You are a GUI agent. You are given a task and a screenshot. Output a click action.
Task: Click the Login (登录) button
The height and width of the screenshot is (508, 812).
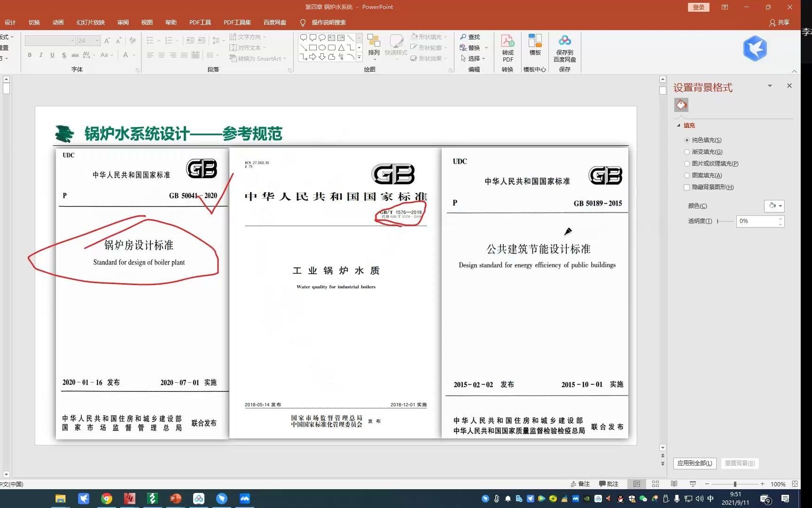pyautogui.click(x=699, y=7)
